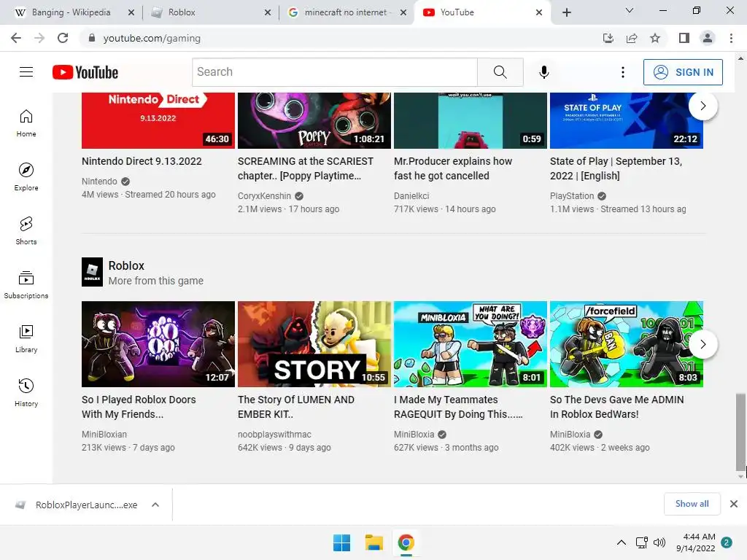
Task: Open State of Play video thumbnail
Action: tap(627, 120)
